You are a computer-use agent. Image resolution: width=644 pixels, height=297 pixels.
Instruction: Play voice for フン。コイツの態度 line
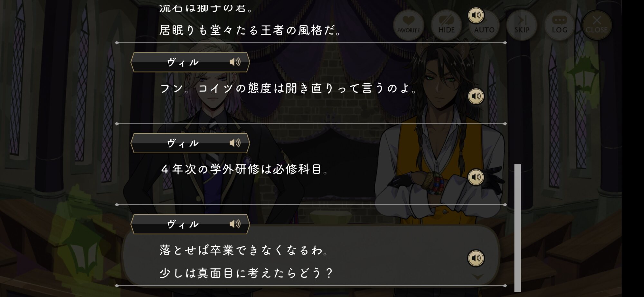click(x=476, y=96)
